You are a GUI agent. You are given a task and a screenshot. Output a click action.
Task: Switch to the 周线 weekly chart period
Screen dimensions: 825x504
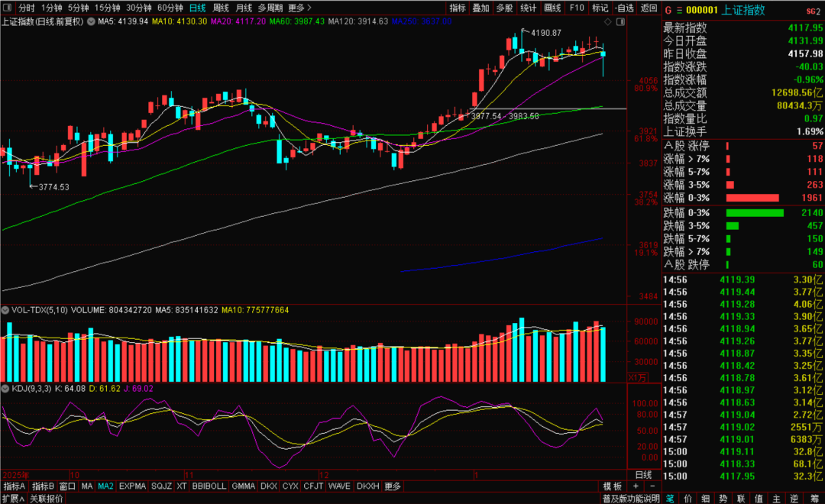(221, 8)
